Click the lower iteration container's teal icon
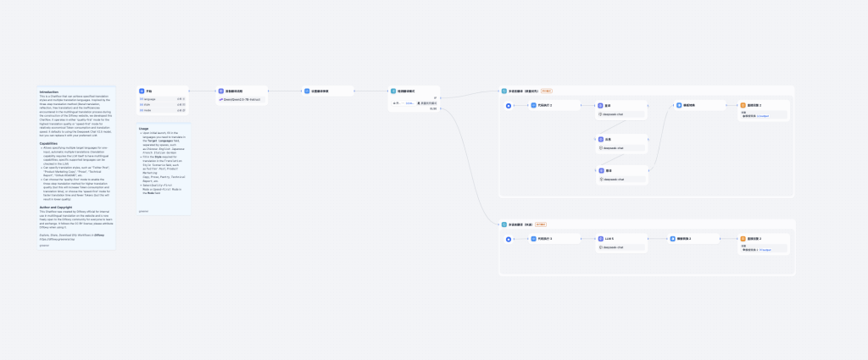The image size is (868, 360). pyautogui.click(x=504, y=224)
